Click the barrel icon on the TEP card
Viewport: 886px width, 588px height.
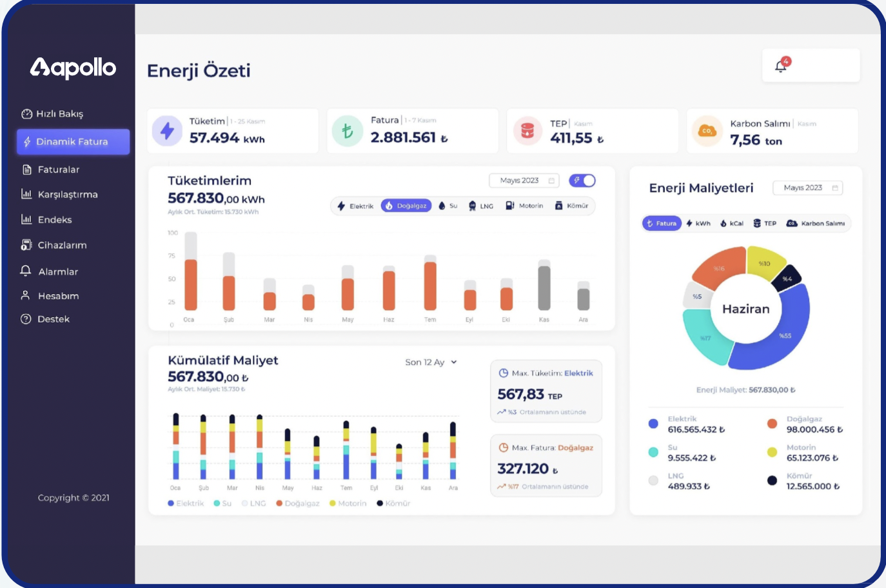(527, 131)
